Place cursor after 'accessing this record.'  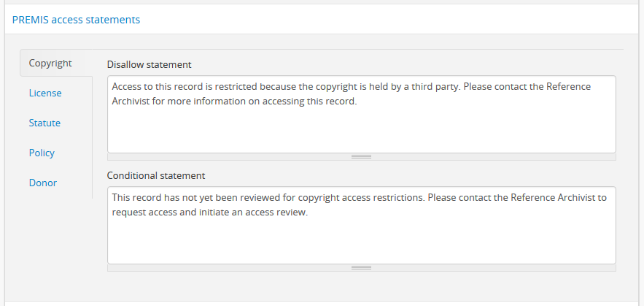pos(357,101)
